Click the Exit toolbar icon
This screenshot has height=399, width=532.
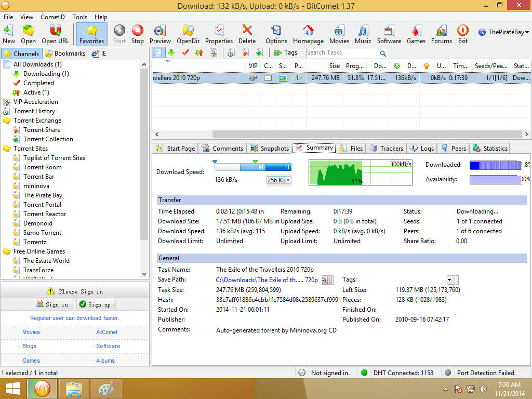[x=463, y=34]
